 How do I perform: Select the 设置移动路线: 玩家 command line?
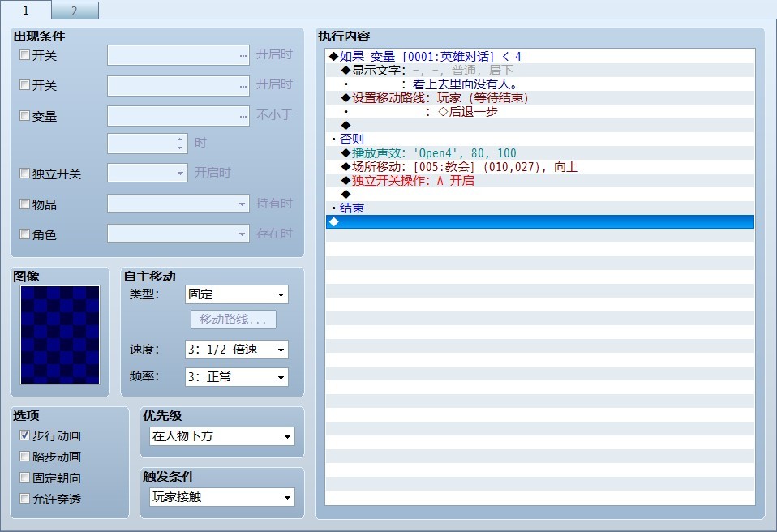tap(540, 98)
